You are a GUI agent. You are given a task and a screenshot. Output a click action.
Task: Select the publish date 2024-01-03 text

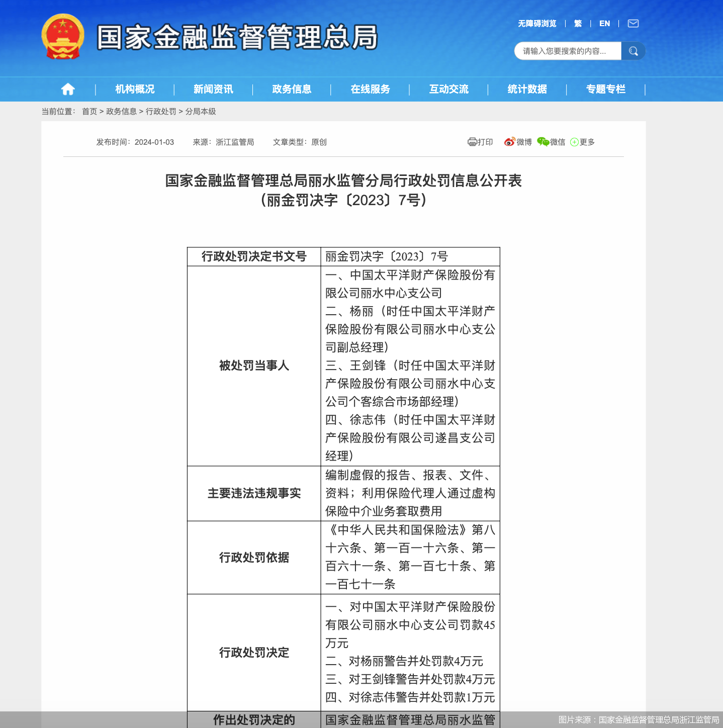coord(154,142)
